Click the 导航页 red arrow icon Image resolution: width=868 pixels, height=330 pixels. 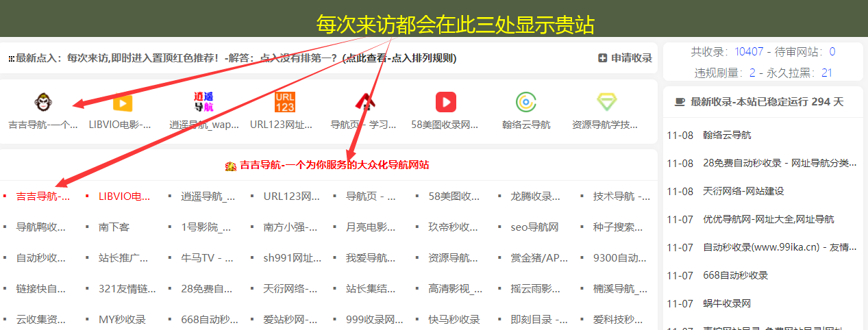364,103
